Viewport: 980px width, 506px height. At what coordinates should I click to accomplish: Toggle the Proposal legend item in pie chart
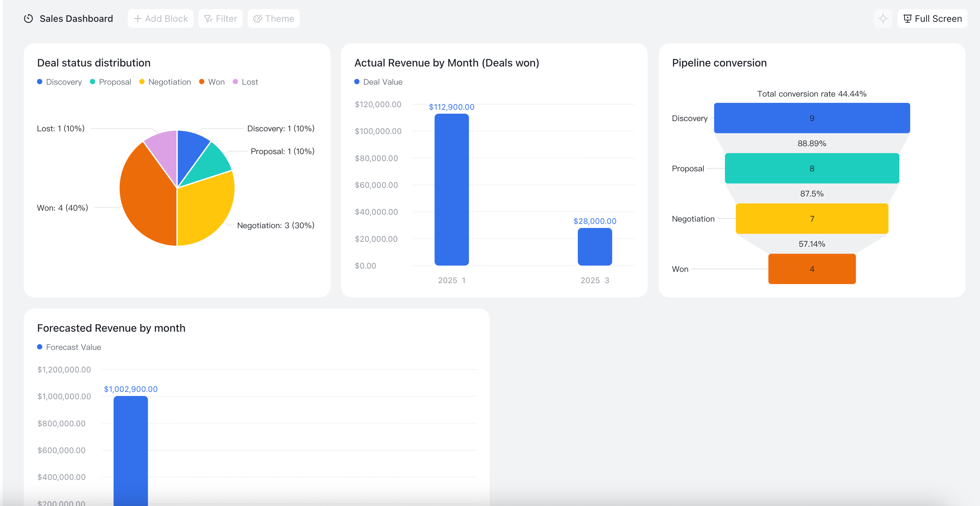(x=110, y=82)
